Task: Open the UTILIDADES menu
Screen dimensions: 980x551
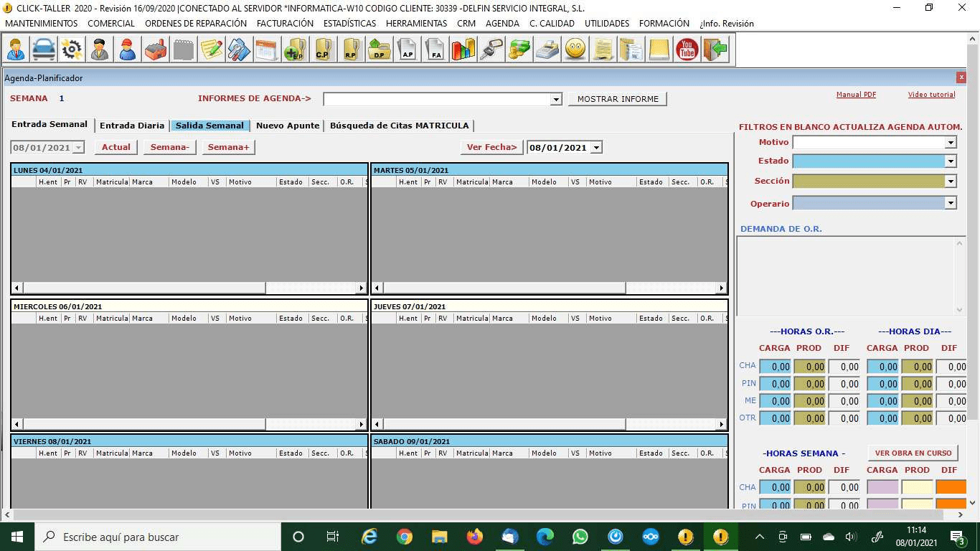Action: click(607, 24)
